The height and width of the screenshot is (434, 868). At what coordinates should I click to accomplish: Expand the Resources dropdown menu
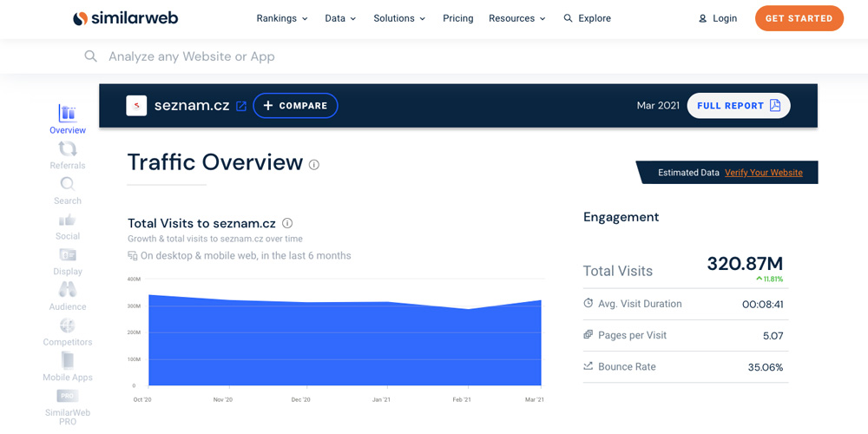click(x=517, y=18)
